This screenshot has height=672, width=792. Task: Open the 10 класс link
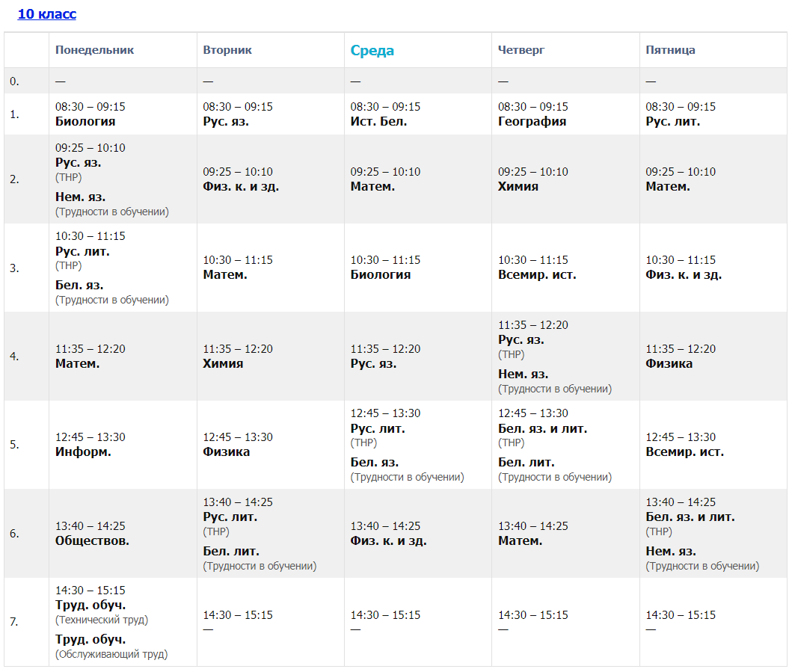[x=46, y=14]
